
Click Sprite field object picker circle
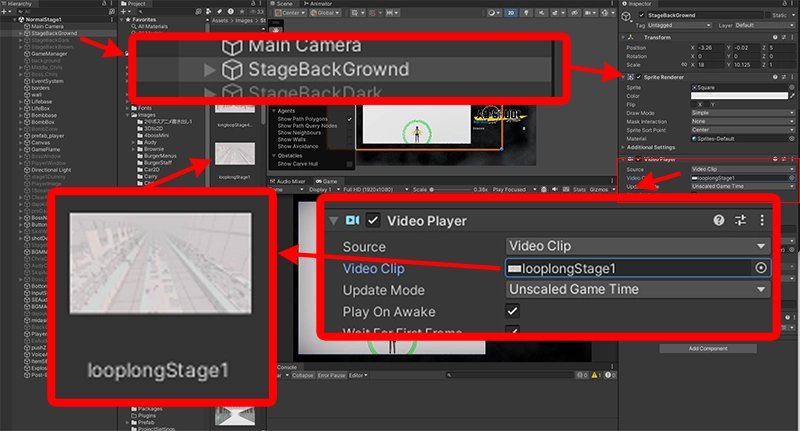tap(793, 88)
